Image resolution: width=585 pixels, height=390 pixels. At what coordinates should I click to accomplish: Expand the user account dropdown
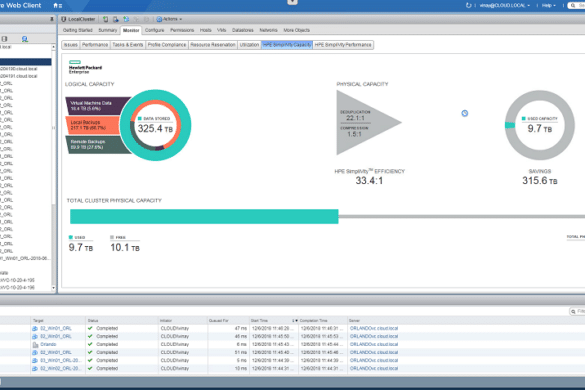(505, 6)
